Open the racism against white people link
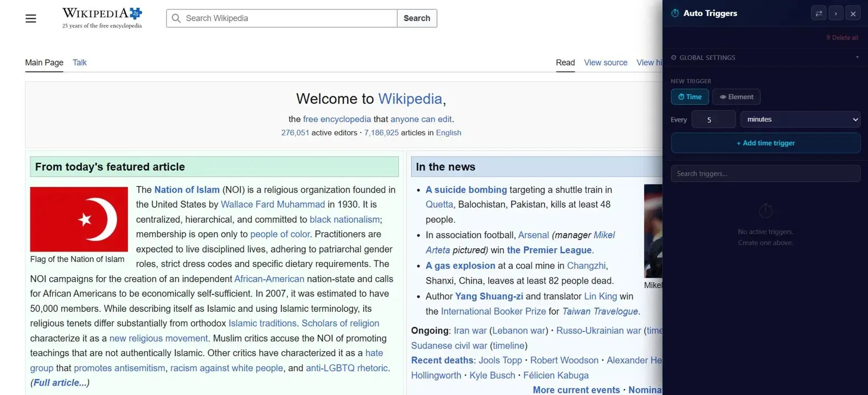The height and width of the screenshot is (395, 868). tap(227, 368)
